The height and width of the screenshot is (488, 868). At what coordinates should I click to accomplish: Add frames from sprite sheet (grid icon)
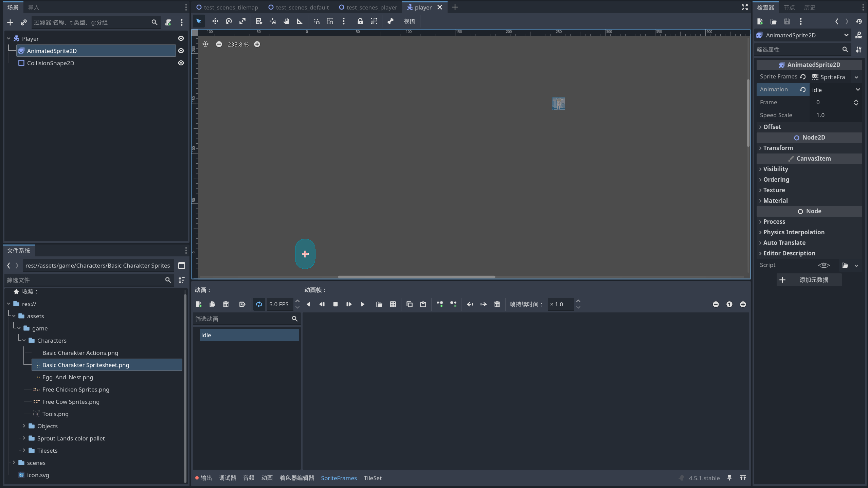tap(393, 304)
